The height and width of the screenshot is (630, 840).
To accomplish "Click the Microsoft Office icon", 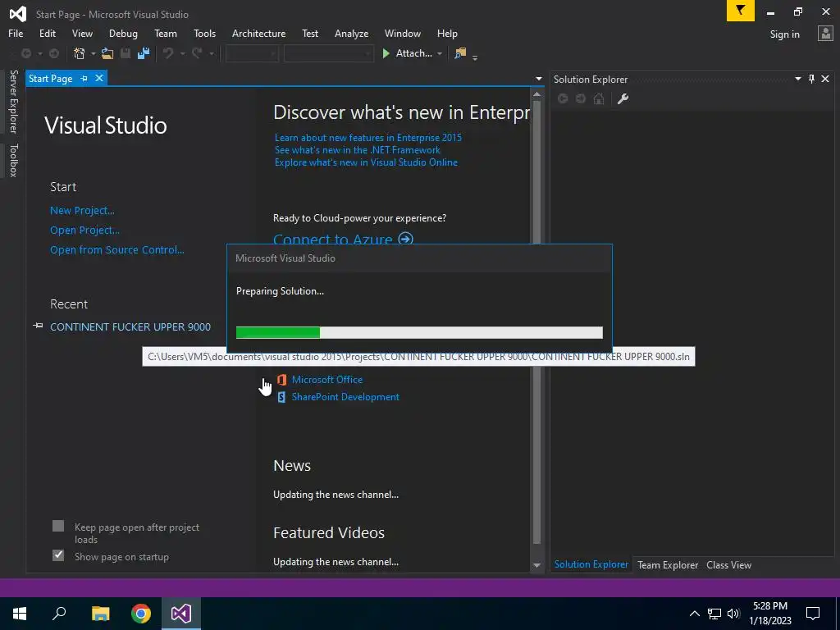I will pos(282,380).
